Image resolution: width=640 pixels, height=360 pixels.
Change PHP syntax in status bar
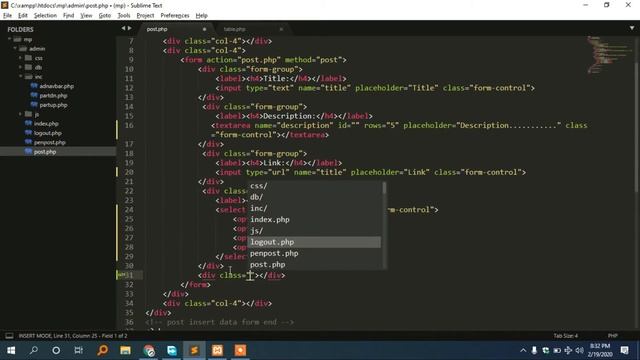613,336
